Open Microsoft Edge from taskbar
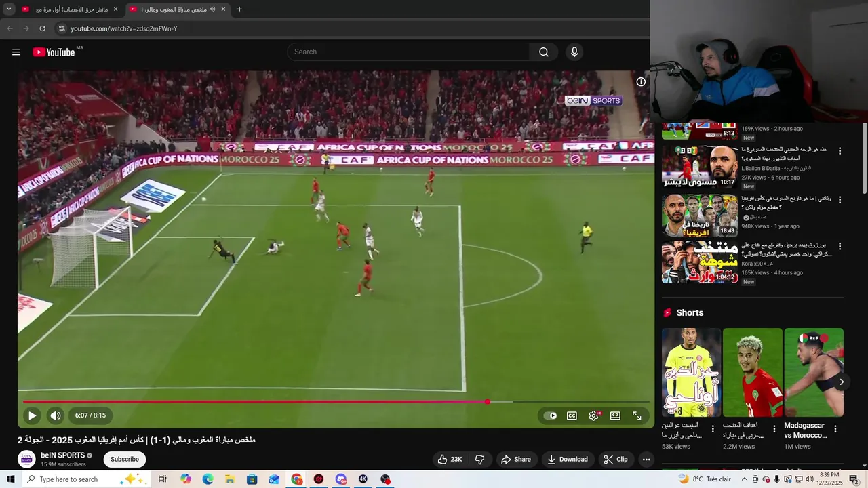868x488 pixels. coord(208,479)
